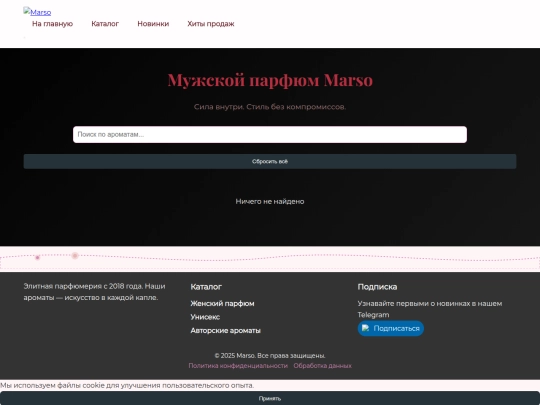Click the Telegram icon in Подписаться button
This screenshot has width=540, height=405.
[366, 328]
